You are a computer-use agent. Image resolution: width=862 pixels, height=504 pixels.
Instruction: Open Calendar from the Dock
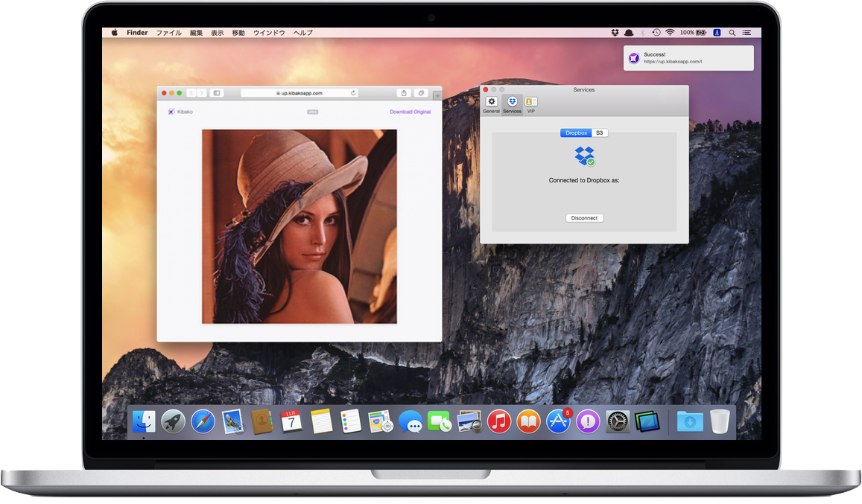click(291, 422)
